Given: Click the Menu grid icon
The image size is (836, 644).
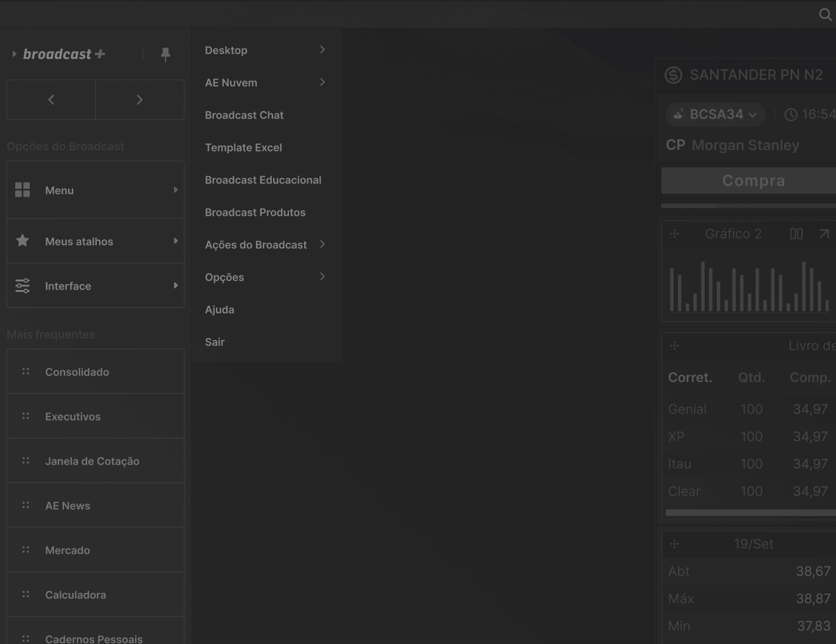Looking at the screenshot, I should click(23, 190).
